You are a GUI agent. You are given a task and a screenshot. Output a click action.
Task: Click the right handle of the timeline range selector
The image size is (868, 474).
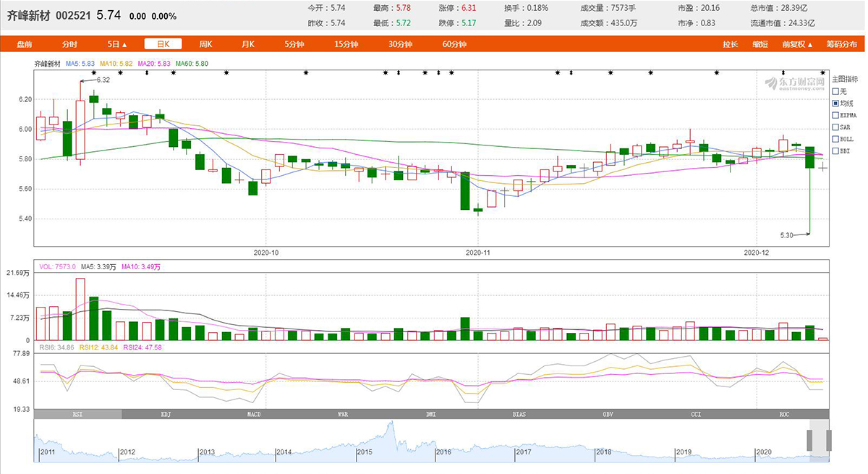click(x=829, y=440)
